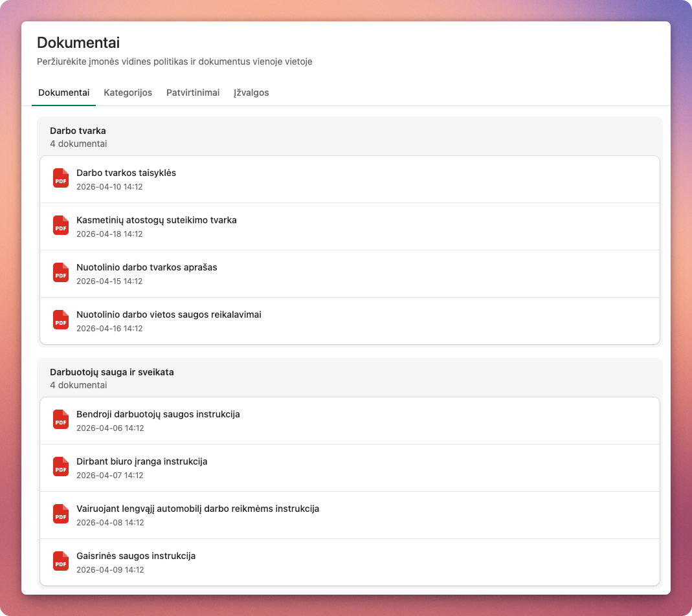Click the 4 dokumentai count under Darbo tvarka

pos(78,144)
